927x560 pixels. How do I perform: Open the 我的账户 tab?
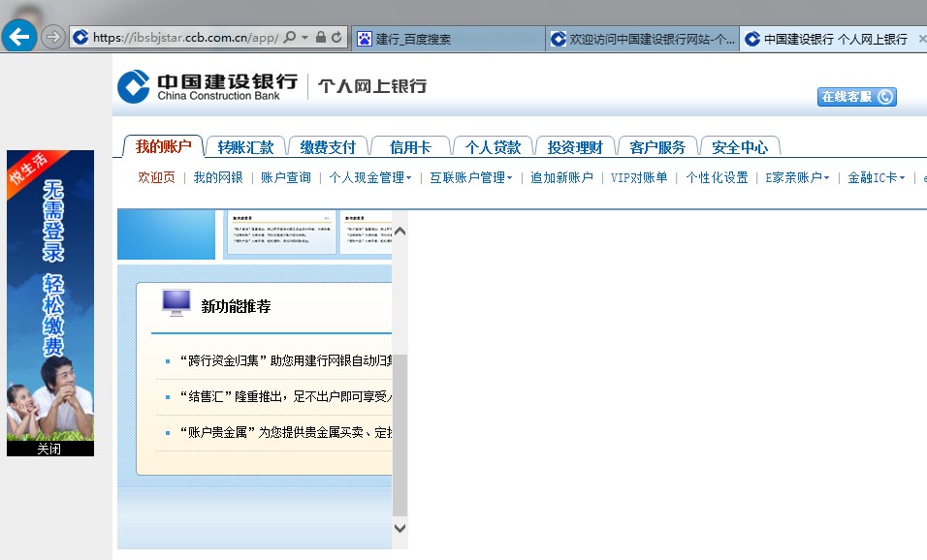[x=163, y=146]
